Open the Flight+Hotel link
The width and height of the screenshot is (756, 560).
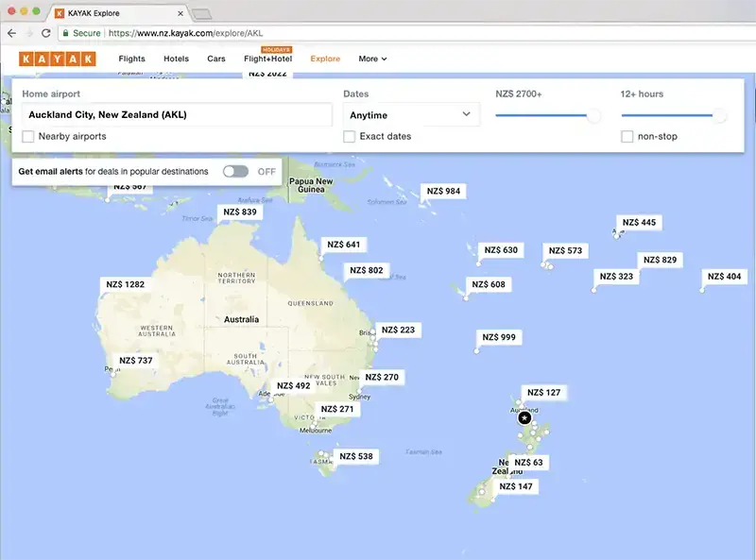point(267,59)
